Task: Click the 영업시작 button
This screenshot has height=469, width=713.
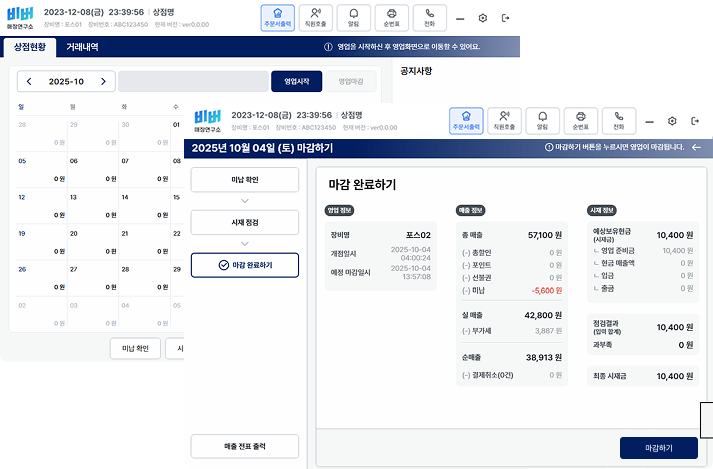Action: pos(297,81)
